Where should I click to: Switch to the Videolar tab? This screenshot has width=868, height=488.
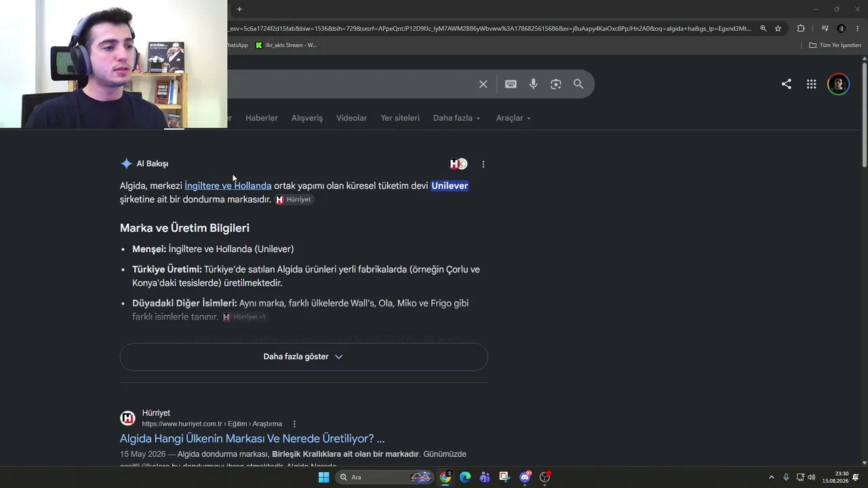(x=351, y=118)
